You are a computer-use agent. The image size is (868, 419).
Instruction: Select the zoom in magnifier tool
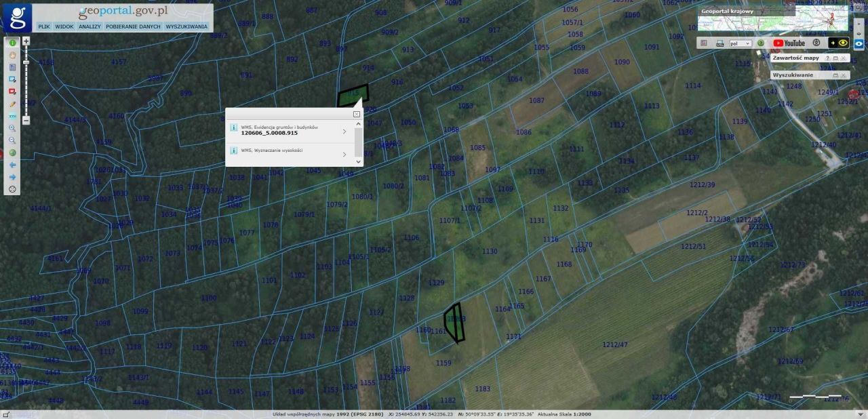(12, 128)
